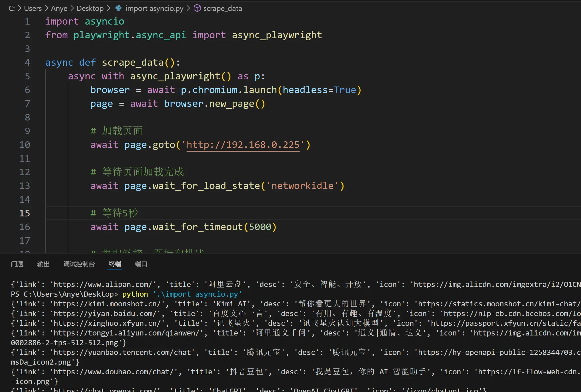This screenshot has width=581, height=392.
Task: Click 'chromium' in the launch statement
Action: coord(215,90)
